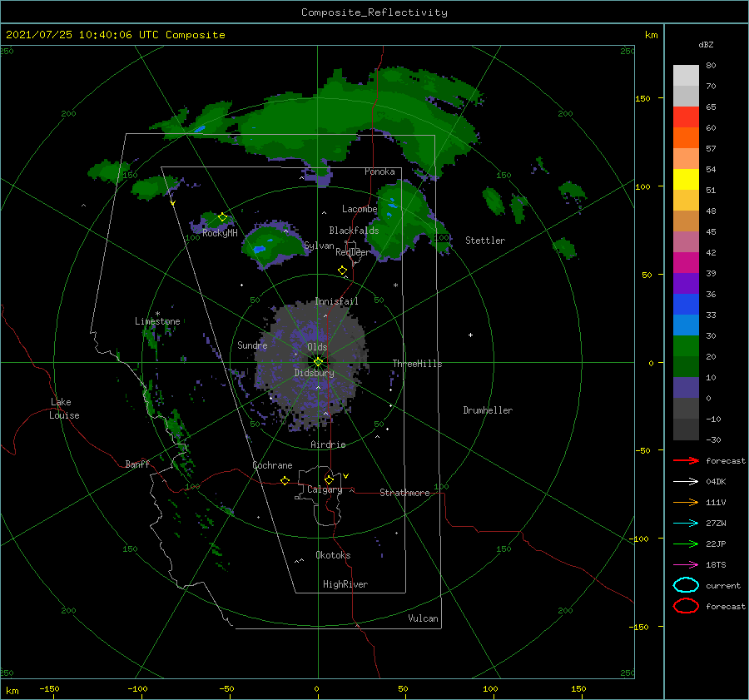Viewport: 749px width, 700px height.
Task: Click the white plus marker west of Drumheller
Action: pyautogui.click(x=470, y=335)
